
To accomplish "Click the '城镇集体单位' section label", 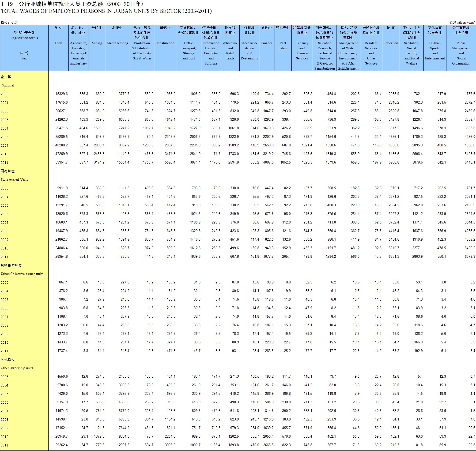I will point(11,265).
